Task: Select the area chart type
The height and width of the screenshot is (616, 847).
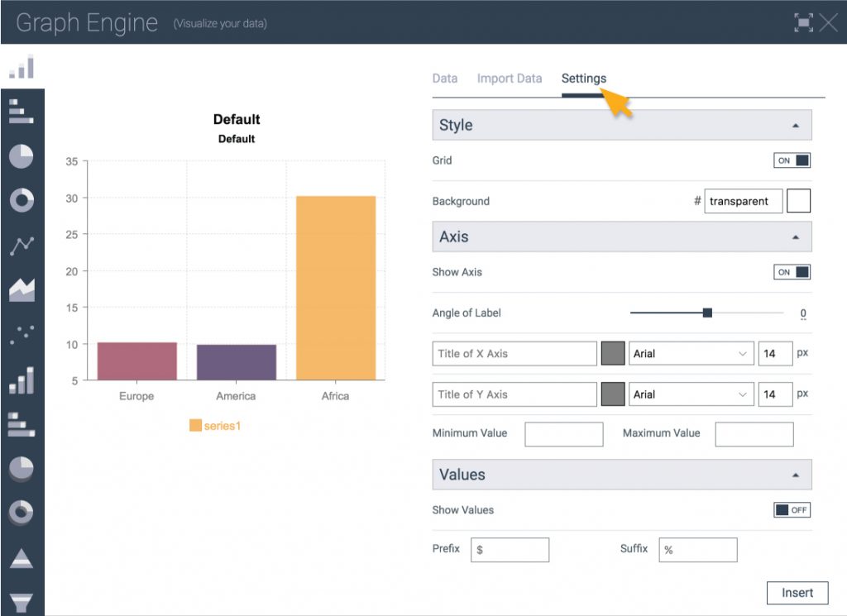Action: [21, 288]
